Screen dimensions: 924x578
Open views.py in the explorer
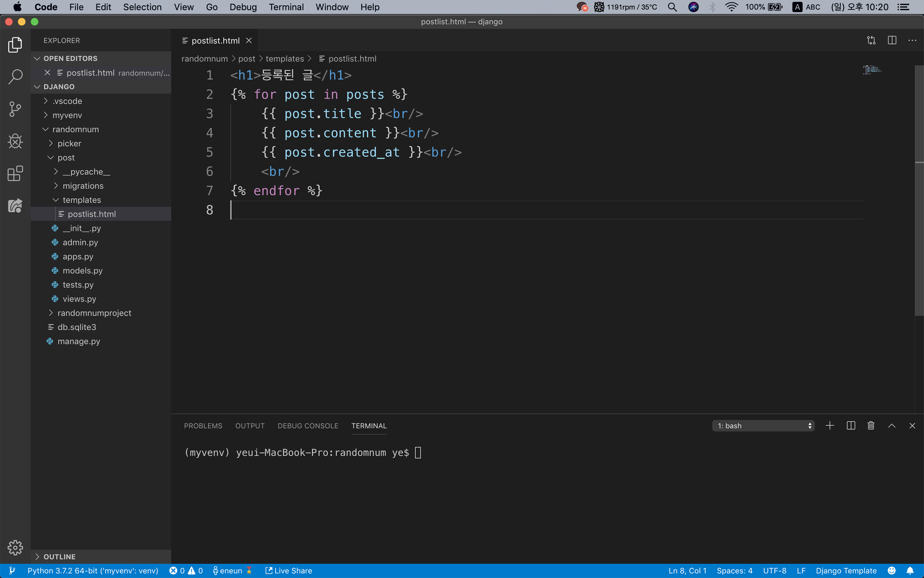click(79, 299)
